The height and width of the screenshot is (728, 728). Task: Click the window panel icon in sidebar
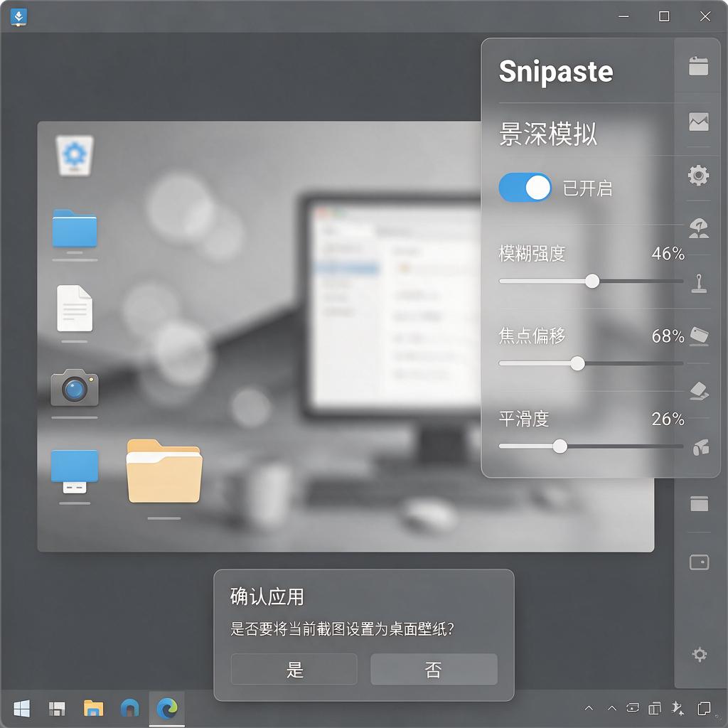[x=700, y=504]
